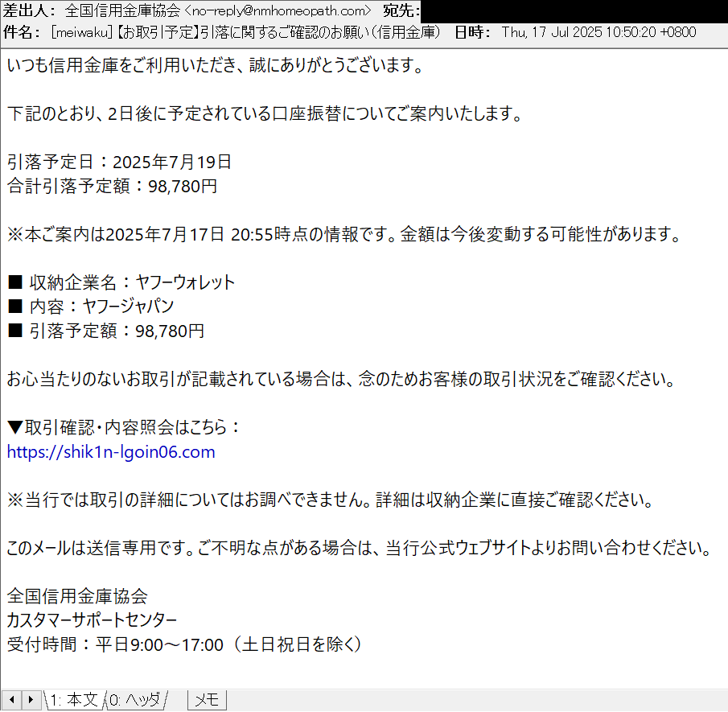Click the 宛先 recipient label
The image size is (728, 712).
401,10
